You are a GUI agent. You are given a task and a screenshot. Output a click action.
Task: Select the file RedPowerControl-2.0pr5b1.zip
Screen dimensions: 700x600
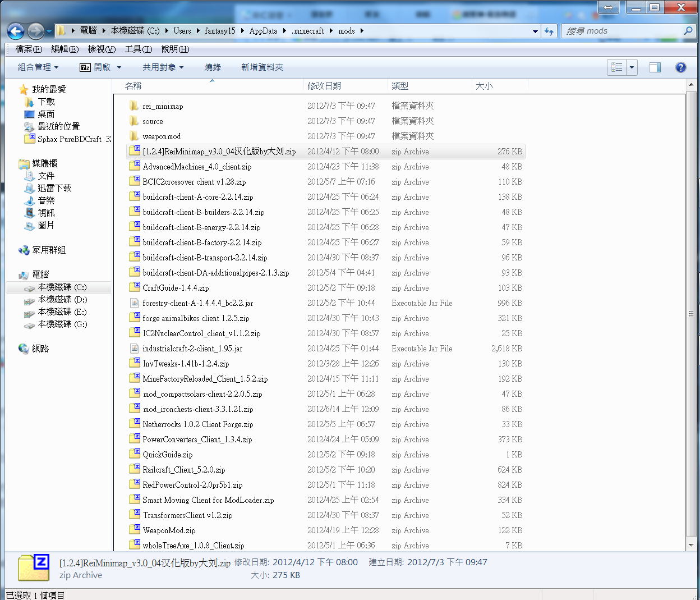click(x=192, y=484)
